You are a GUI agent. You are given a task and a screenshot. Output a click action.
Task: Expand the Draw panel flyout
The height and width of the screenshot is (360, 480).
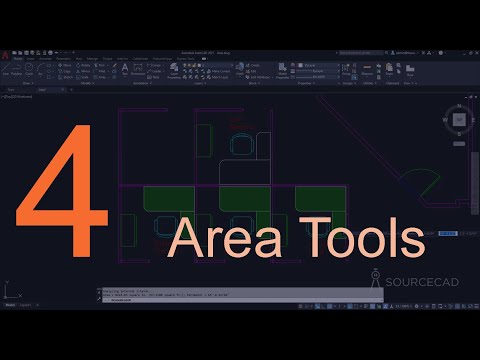(x=28, y=83)
